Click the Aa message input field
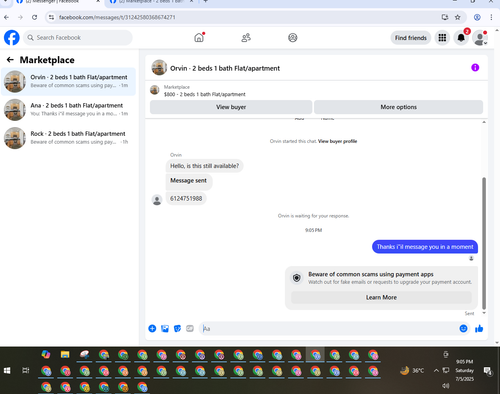500x394 pixels. (x=328, y=329)
